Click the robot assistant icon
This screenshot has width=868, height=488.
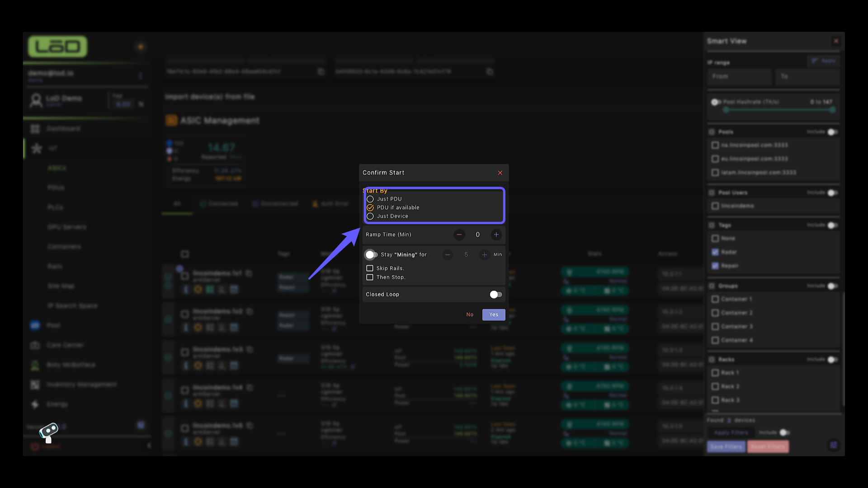click(x=48, y=432)
